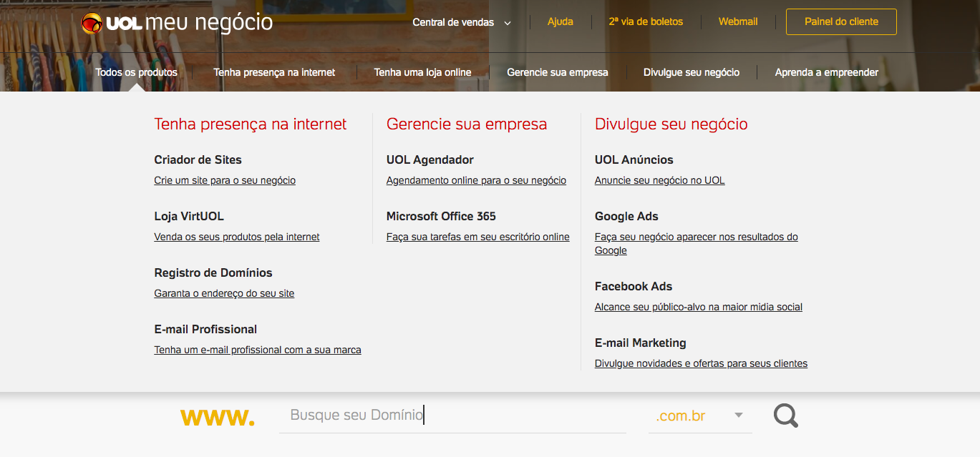980x457 pixels.
Task: Open Venda os seus produtos pela internet
Action: 237,237
